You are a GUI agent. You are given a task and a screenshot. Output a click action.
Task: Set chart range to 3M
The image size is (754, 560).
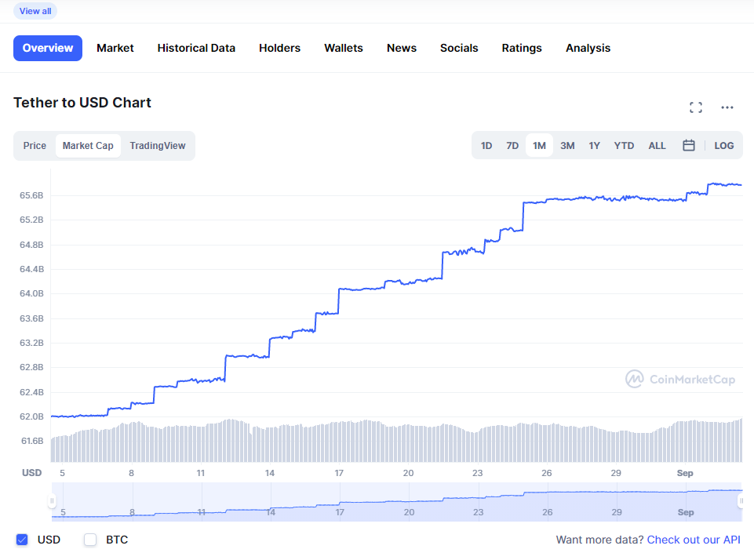click(x=567, y=145)
